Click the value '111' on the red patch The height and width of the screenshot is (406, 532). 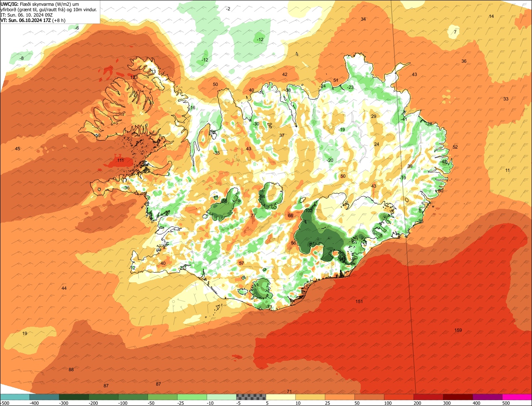pos(121,160)
